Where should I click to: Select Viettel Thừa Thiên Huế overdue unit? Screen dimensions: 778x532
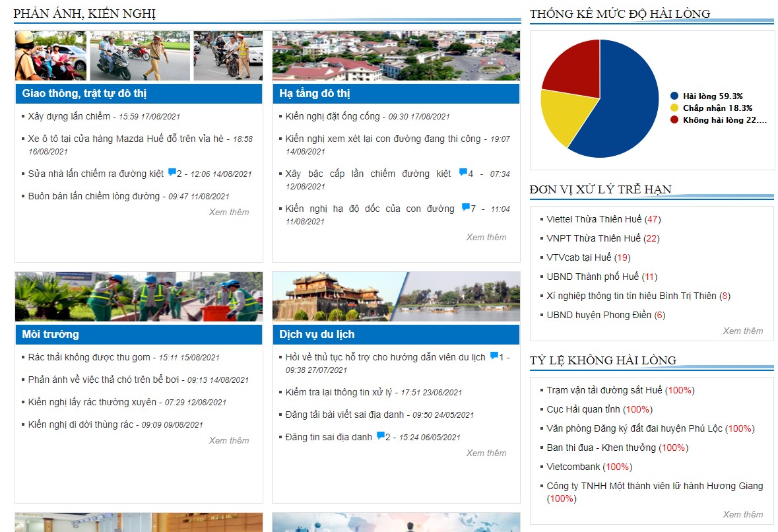tap(594, 219)
